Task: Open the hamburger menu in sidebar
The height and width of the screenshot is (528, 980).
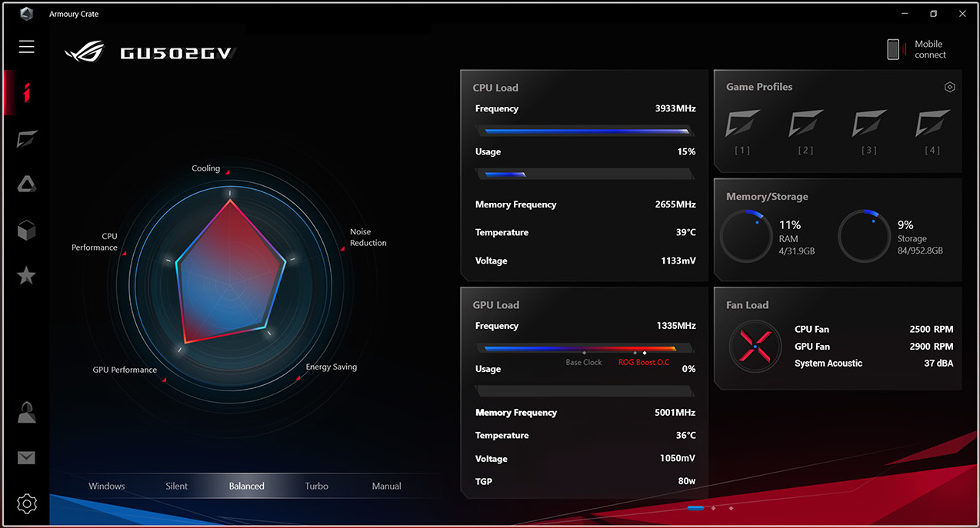Action: pyautogui.click(x=27, y=48)
